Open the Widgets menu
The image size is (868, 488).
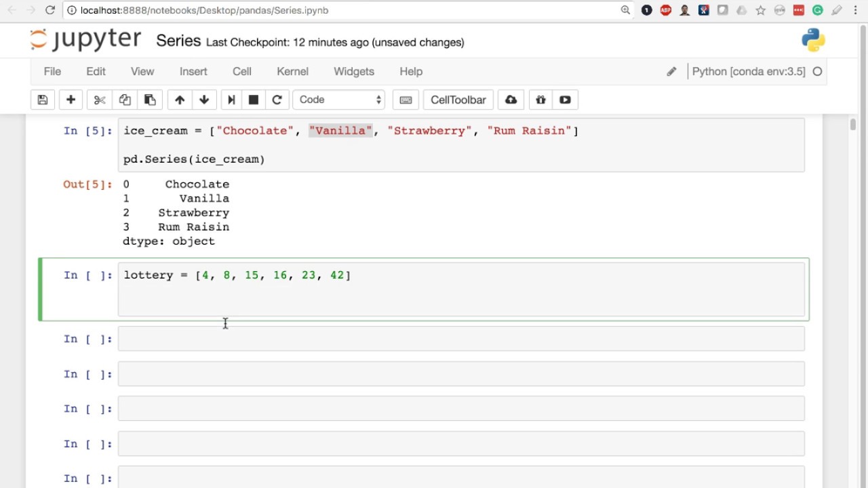[353, 71]
